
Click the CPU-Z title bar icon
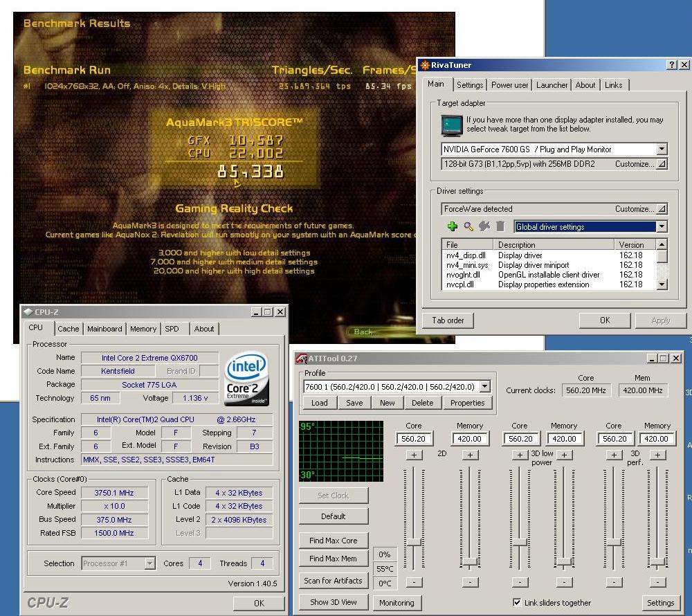coord(28,312)
